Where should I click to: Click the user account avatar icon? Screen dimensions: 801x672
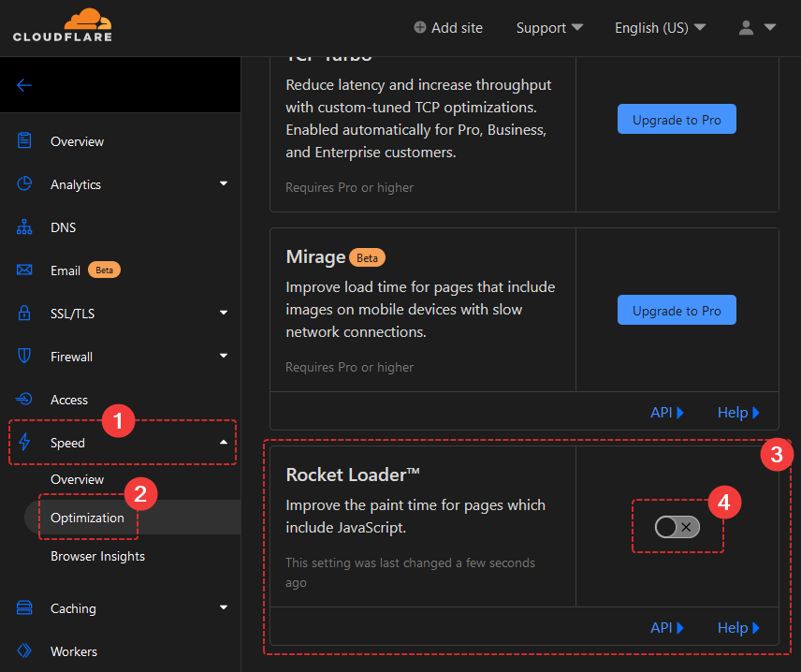tap(746, 27)
